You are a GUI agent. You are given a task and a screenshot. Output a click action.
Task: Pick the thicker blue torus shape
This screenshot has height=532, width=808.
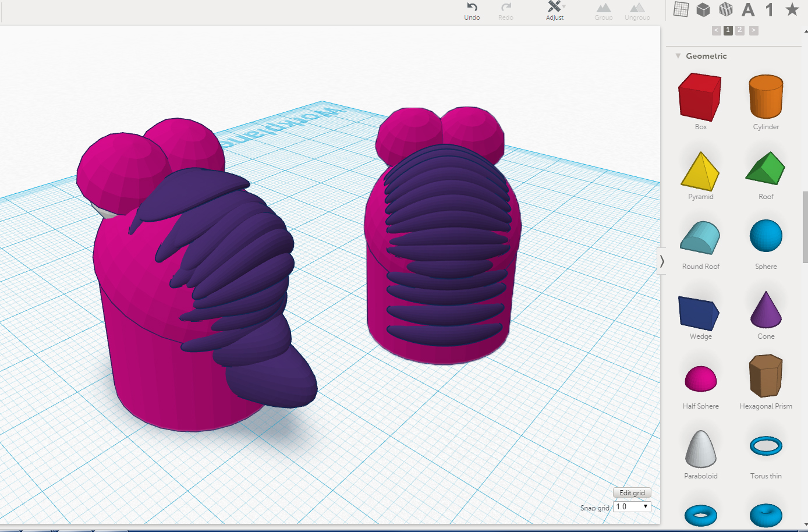click(x=700, y=516)
